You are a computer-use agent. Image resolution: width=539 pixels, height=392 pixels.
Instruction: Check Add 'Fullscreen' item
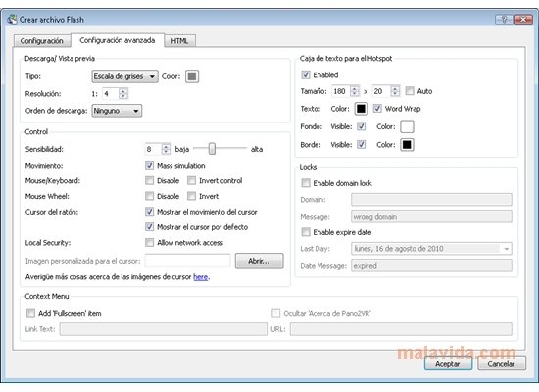click(x=30, y=313)
